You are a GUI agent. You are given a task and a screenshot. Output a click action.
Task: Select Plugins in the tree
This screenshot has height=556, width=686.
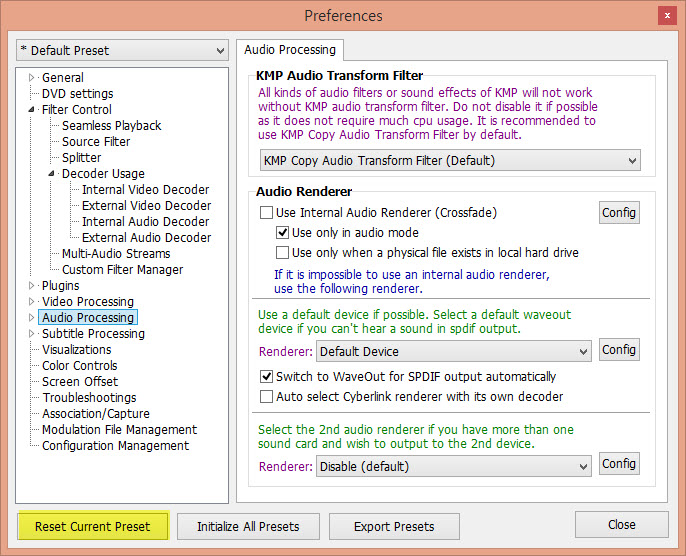tap(60, 286)
